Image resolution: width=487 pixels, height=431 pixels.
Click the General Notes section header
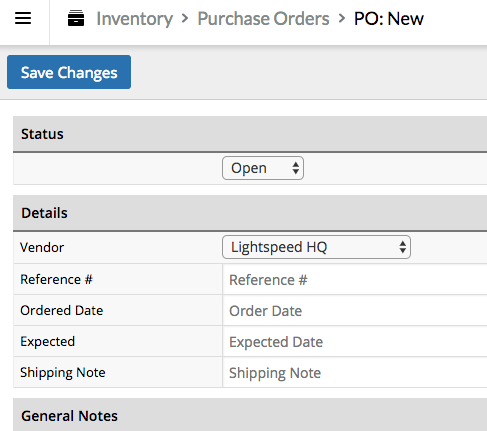click(x=250, y=415)
